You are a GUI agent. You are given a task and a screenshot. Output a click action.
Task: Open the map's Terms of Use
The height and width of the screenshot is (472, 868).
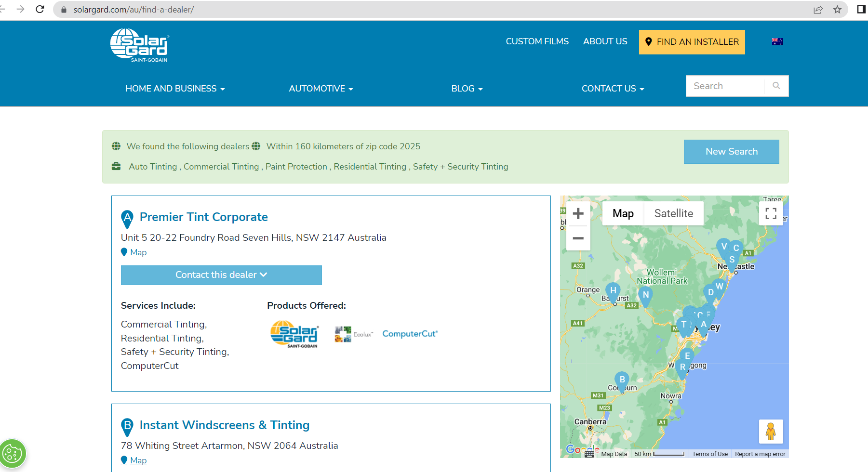[x=710, y=454]
